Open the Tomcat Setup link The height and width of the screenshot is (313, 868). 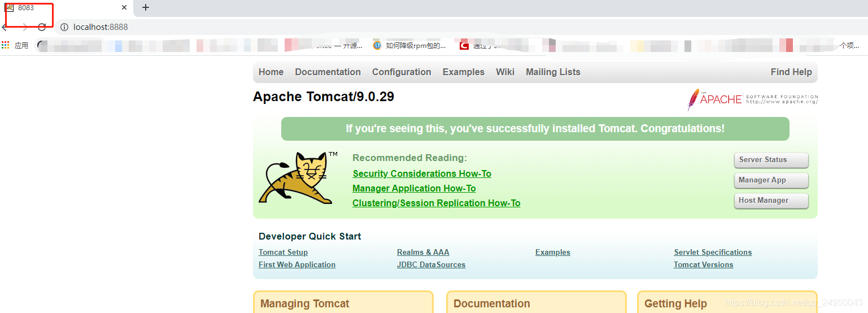pyautogui.click(x=283, y=252)
